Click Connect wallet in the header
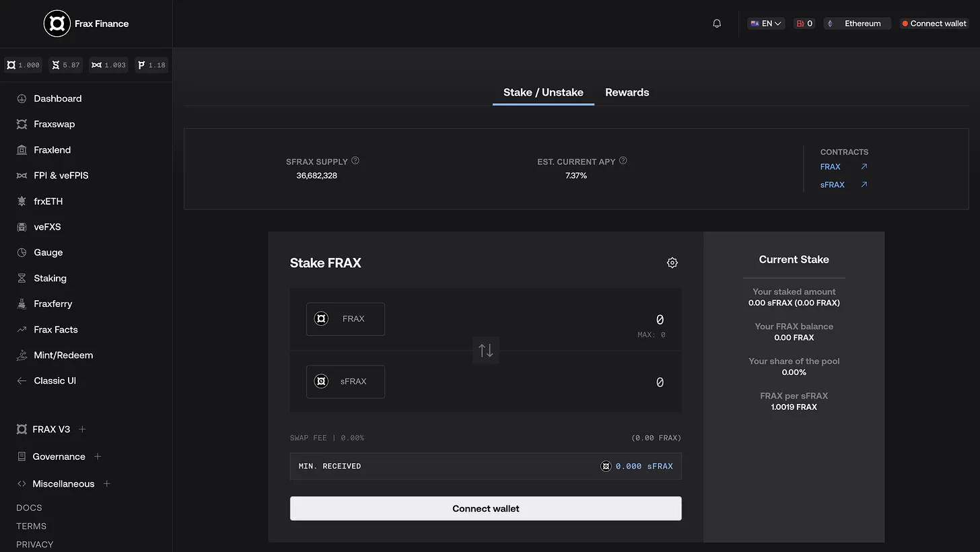The height and width of the screenshot is (552, 980). tap(934, 24)
